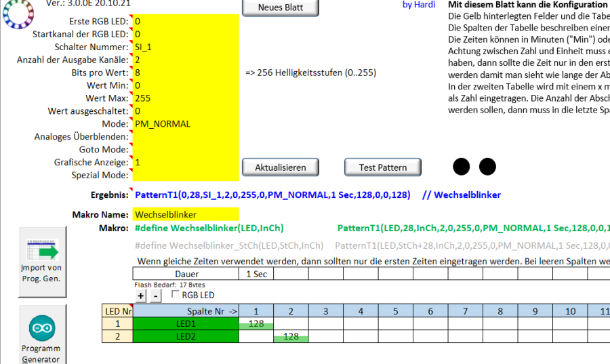Click the green LED1 row label
The image size is (610, 364).
186,324
